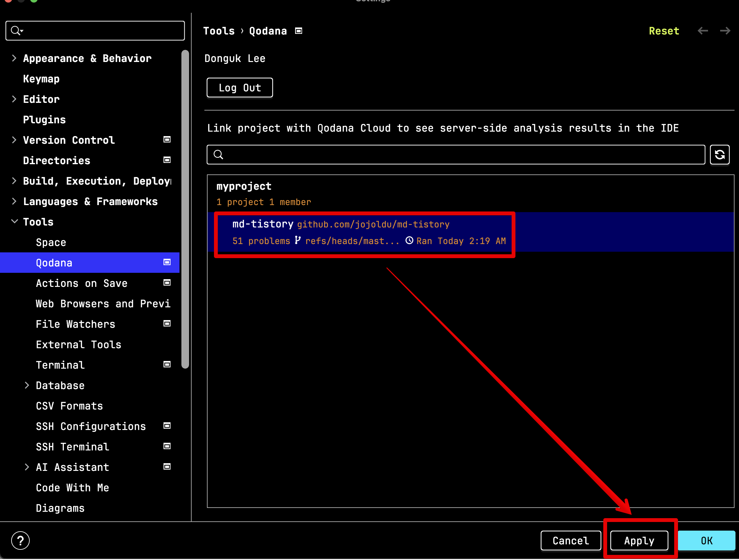
Task: Click the external link icon beside File Watchers
Action: (x=167, y=323)
